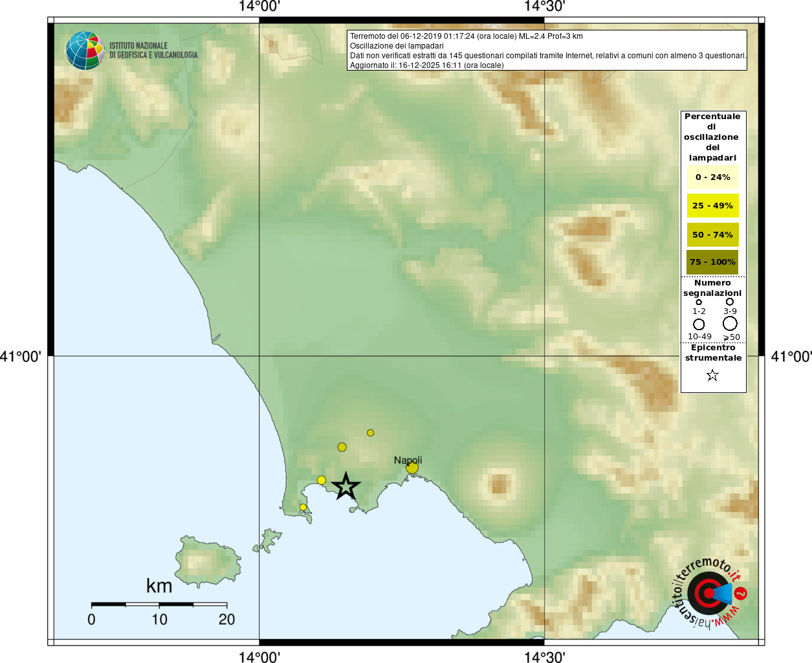Click the earthquake info text box title line
The image size is (812, 663).
[466, 36]
